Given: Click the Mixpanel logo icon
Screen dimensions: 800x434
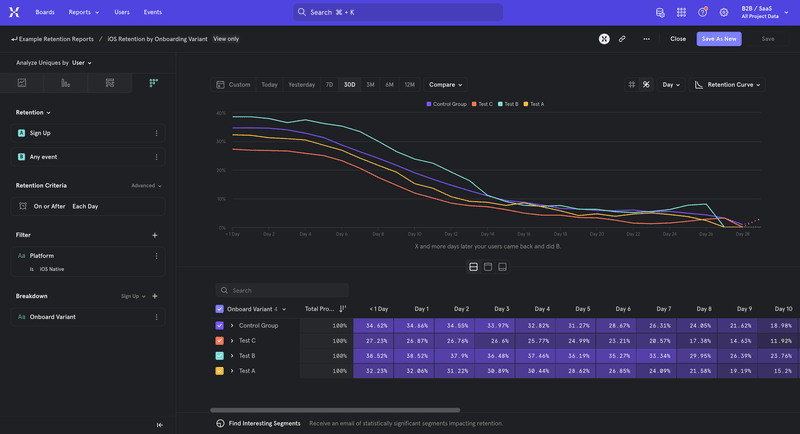Looking at the screenshot, I should 15,12.
